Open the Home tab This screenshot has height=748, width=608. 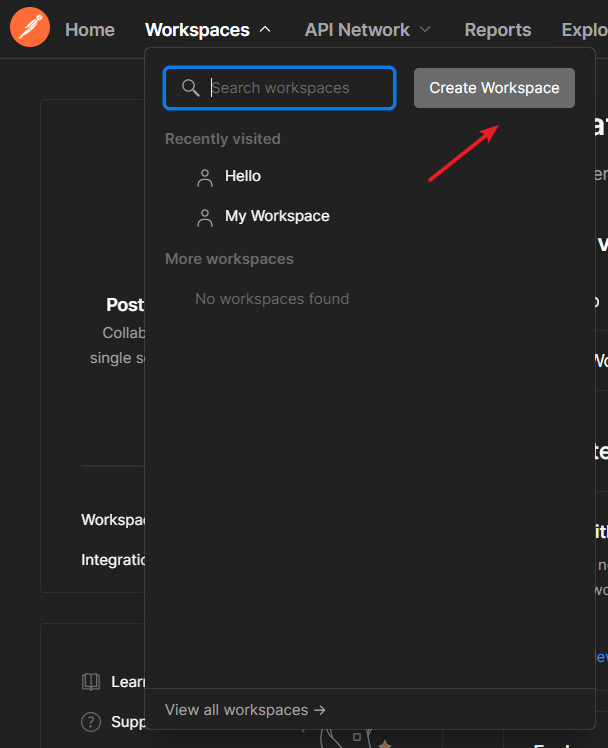[x=90, y=30]
